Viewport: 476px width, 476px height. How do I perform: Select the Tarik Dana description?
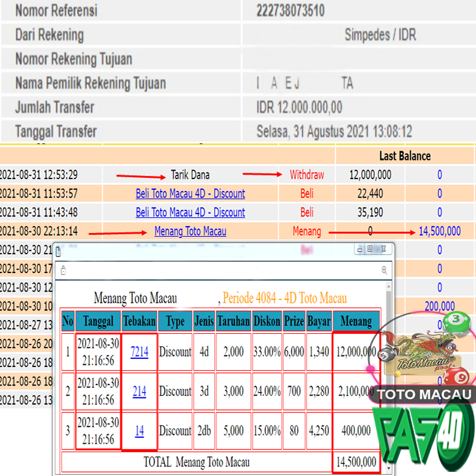tap(190, 175)
